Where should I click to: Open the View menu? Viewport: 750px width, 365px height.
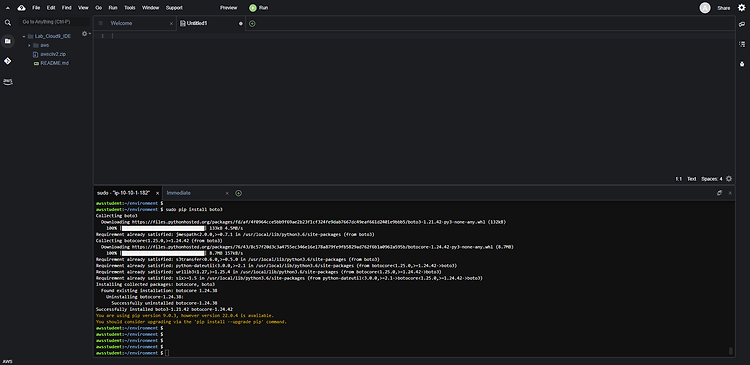83,8
